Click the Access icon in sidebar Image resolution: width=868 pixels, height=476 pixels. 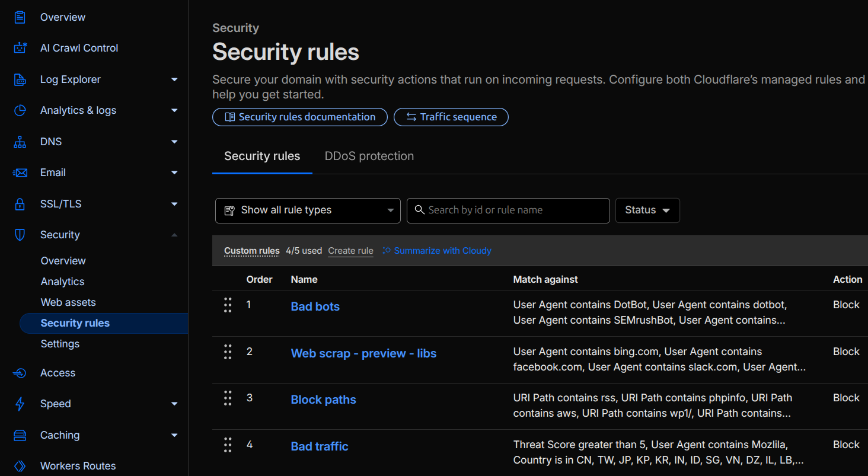pos(20,373)
